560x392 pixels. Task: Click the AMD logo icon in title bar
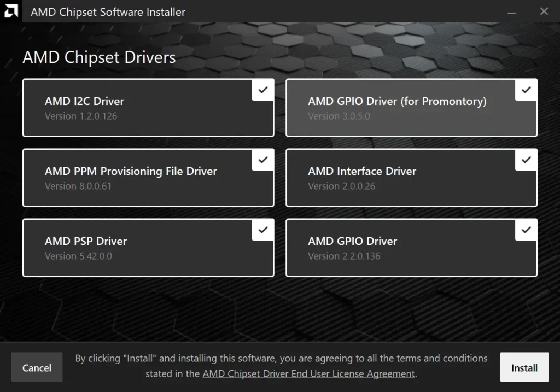[11, 11]
